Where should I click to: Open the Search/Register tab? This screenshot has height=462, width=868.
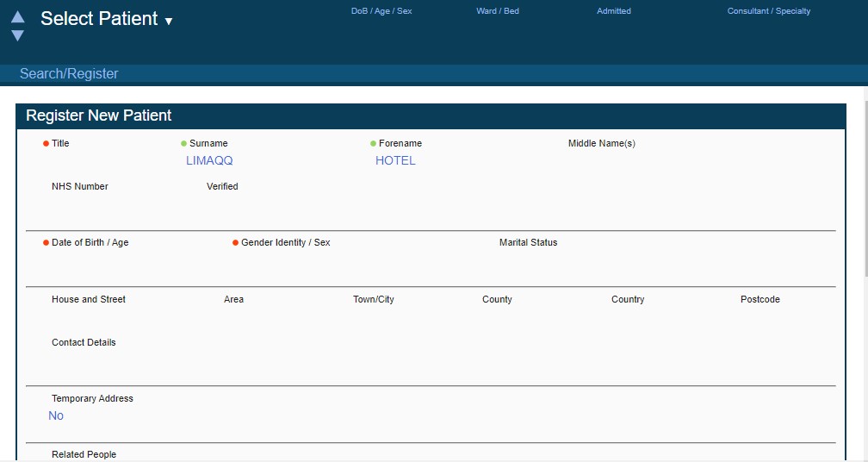69,73
